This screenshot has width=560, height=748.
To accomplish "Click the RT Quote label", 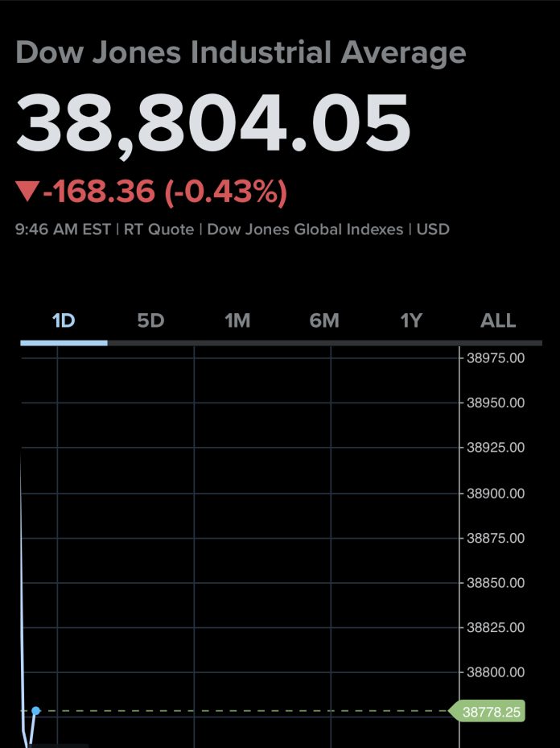I will [159, 229].
